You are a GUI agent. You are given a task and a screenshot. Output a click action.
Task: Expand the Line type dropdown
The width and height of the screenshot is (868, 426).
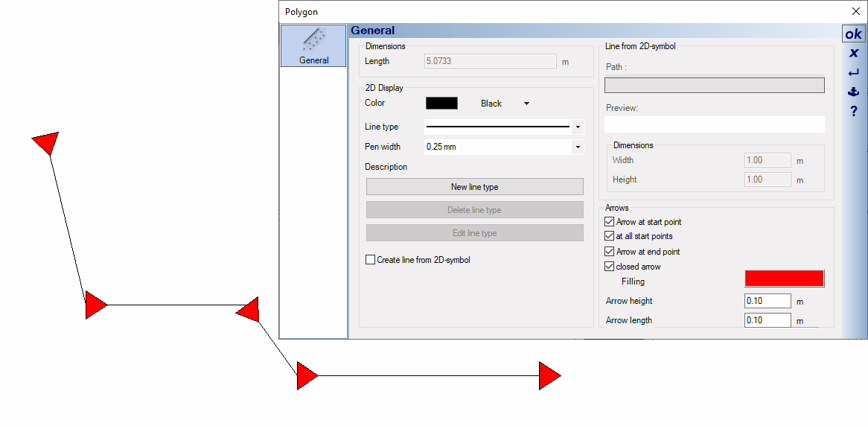pos(578,127)
